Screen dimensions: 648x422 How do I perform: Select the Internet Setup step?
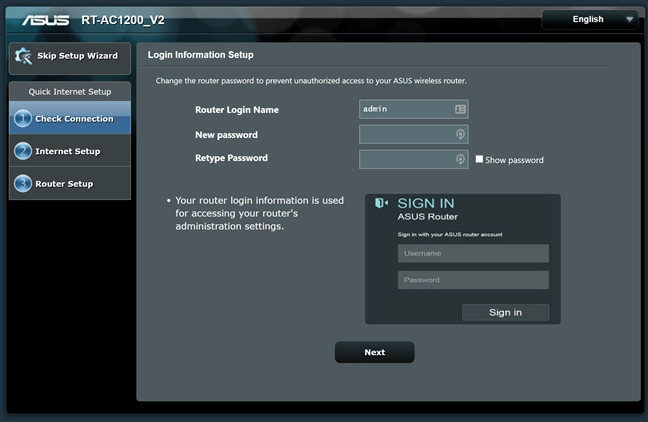pos(70,151)
